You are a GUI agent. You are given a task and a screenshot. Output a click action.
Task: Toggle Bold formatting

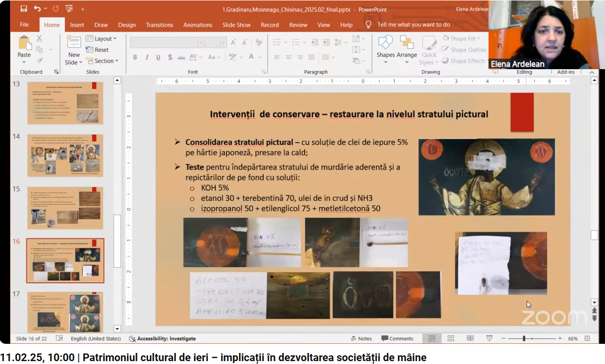[135, 57]
